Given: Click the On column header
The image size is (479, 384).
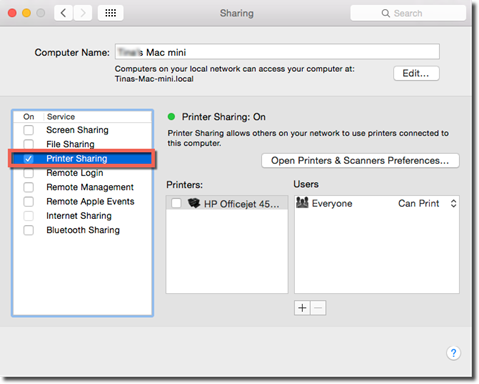Looking at the screenshot, I should click(x=29, y=117).
